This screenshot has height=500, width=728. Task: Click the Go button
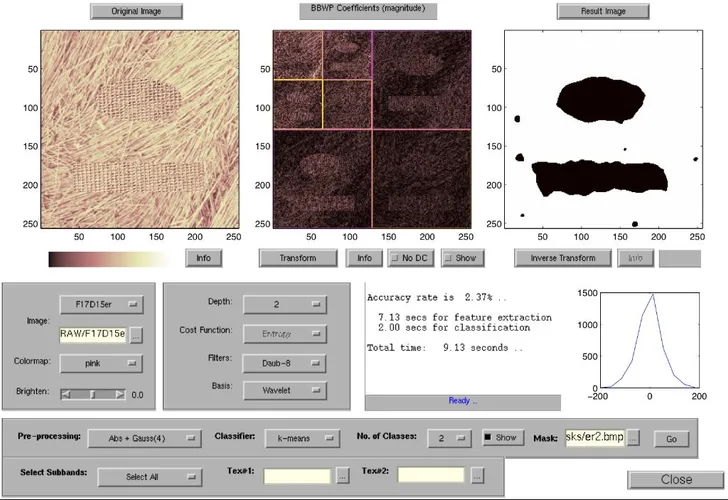click(670, 438)
